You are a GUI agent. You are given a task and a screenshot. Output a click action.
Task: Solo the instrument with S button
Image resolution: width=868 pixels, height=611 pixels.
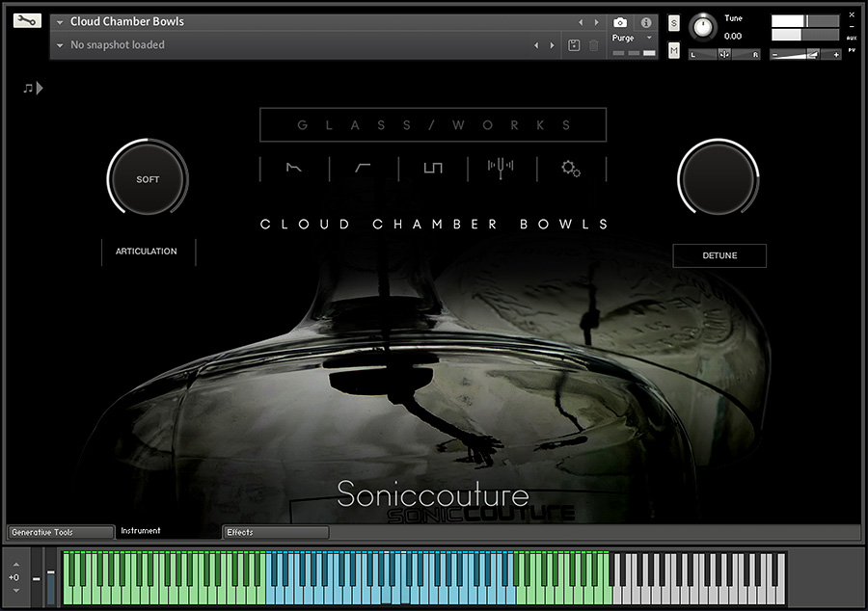pos(674,23)
